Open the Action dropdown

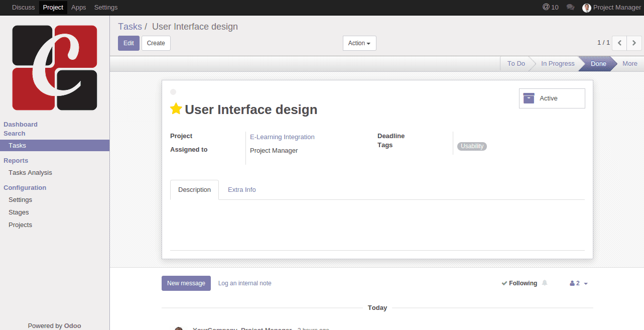click(359, 43)
